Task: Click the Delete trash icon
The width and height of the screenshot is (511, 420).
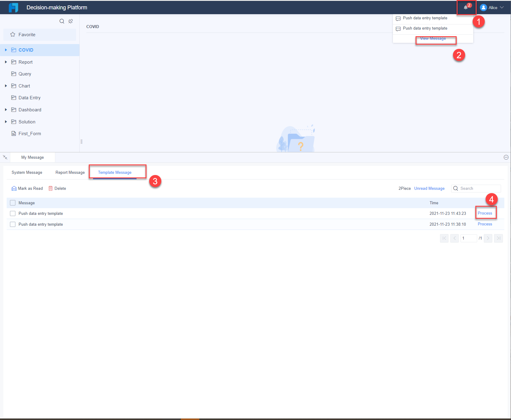Action: (50, 189)
